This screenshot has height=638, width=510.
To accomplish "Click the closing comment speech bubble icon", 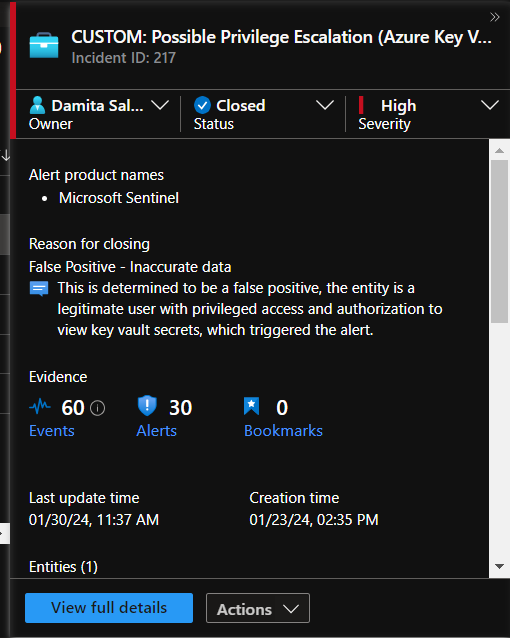I will coord(39,288).
